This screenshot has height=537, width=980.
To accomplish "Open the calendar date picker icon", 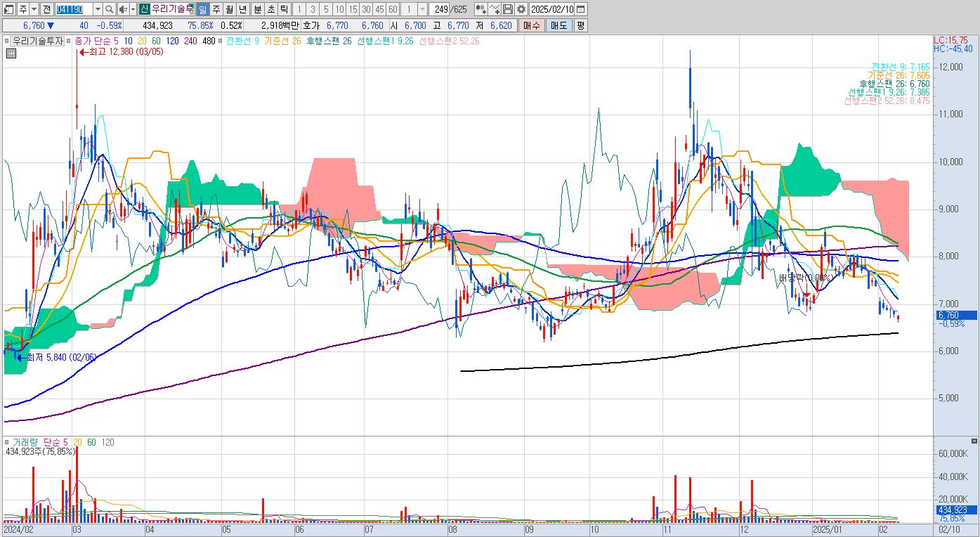I will [x=581, y=9].
